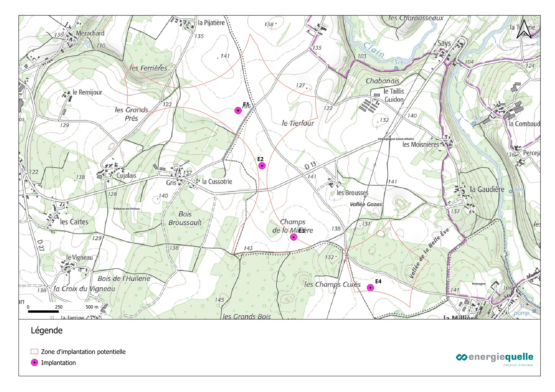
Task: Click the 'Mézachard' village label
Action: (x=90, y=33)
